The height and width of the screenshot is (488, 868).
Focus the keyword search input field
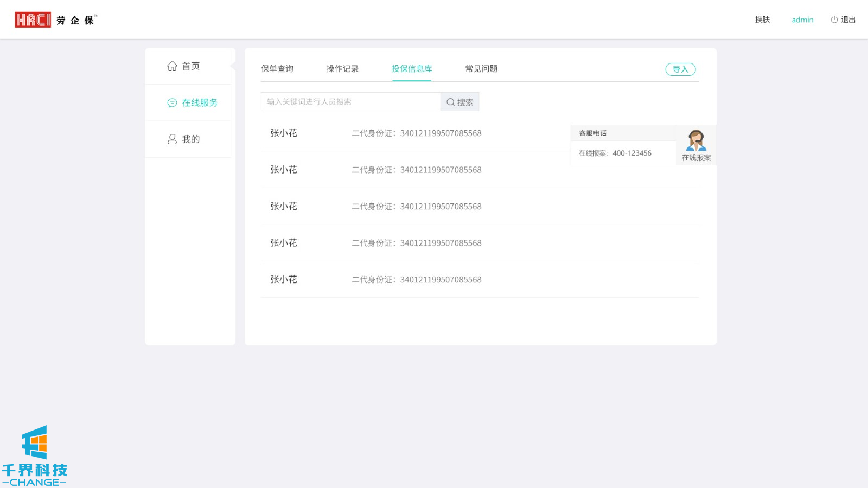point(350,102)
